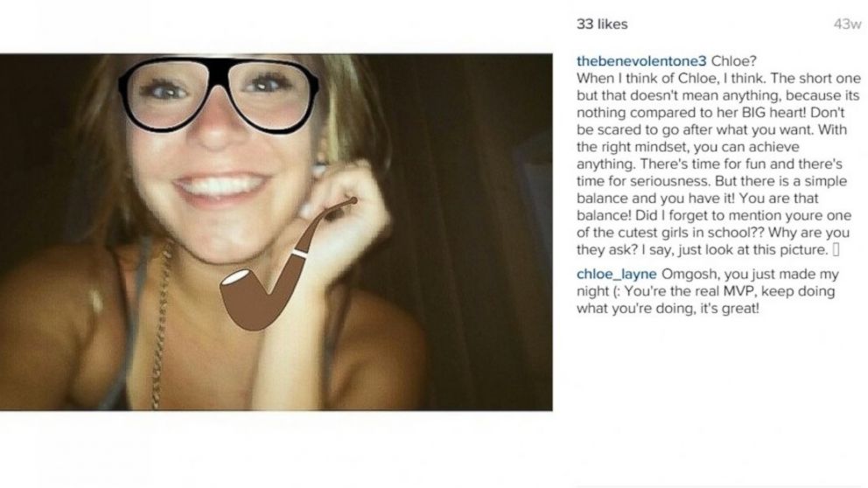Open the posted photo
Screen dimensions: 868x488
point(276,232)
